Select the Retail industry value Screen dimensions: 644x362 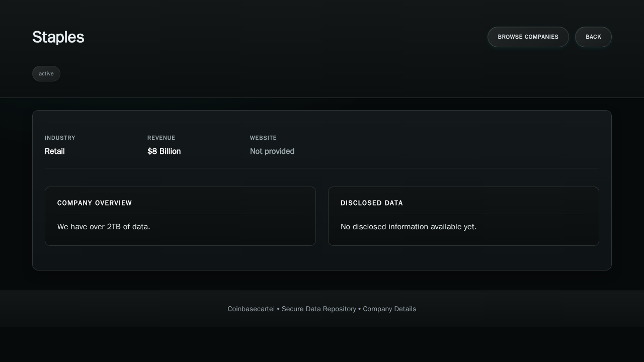[55, 151]
